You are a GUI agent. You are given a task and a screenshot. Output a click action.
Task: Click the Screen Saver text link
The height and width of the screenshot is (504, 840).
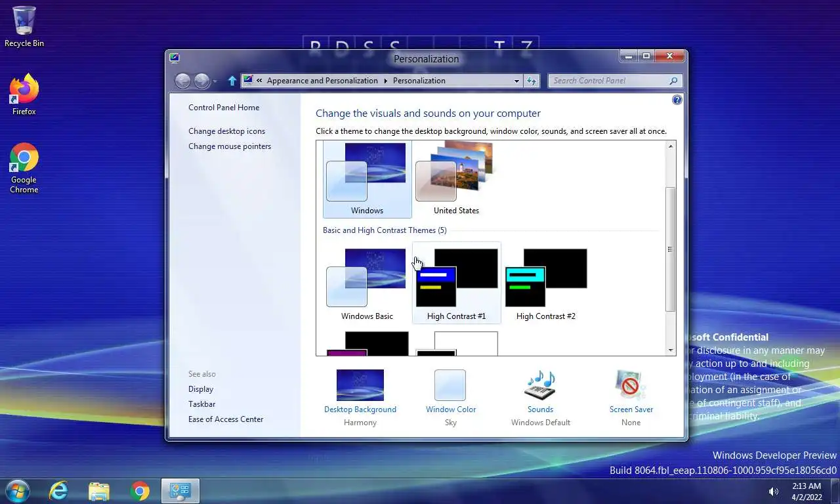pyautogui.click(x=631, y=409)
